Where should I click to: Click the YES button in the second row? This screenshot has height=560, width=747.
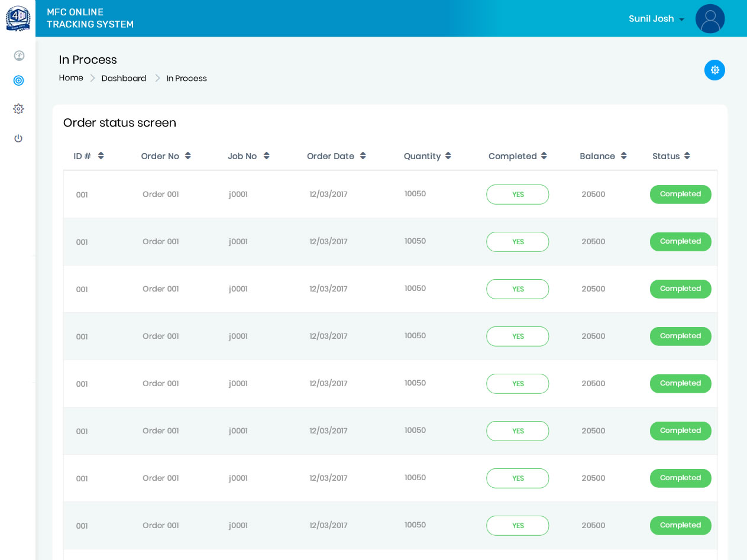[x=518, y=242]
